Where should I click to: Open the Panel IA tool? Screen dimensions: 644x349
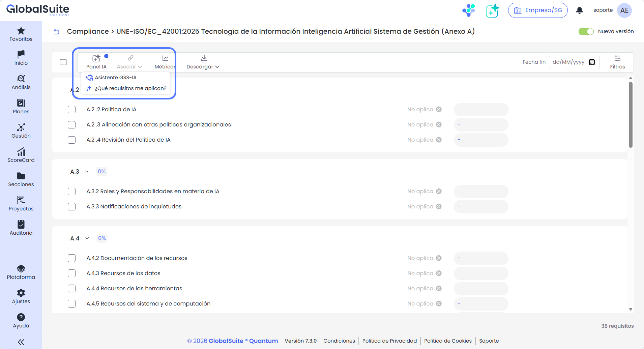coord(96,62)
